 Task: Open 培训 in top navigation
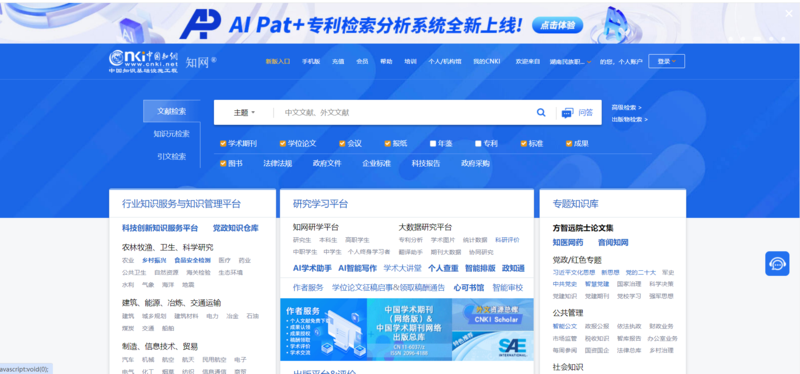pos(410,61)
